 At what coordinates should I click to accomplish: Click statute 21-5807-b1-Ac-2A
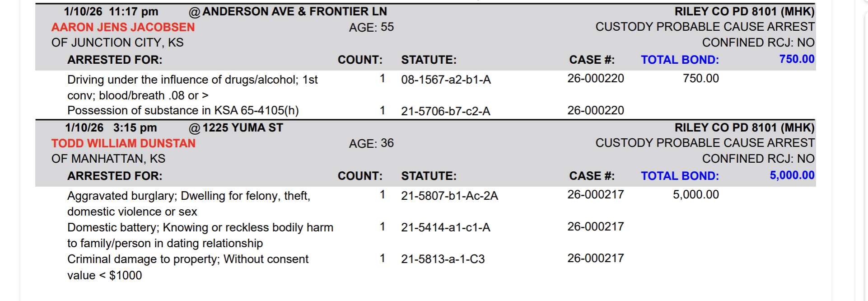point(449,196)
